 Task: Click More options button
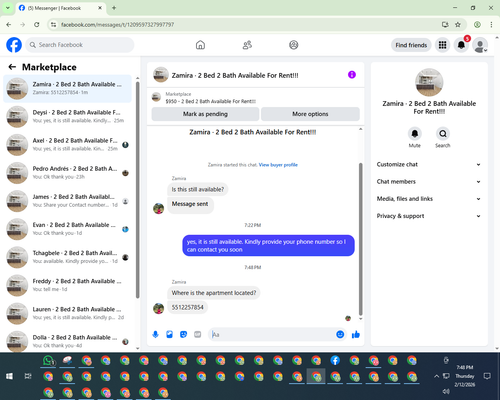[310, 114]
